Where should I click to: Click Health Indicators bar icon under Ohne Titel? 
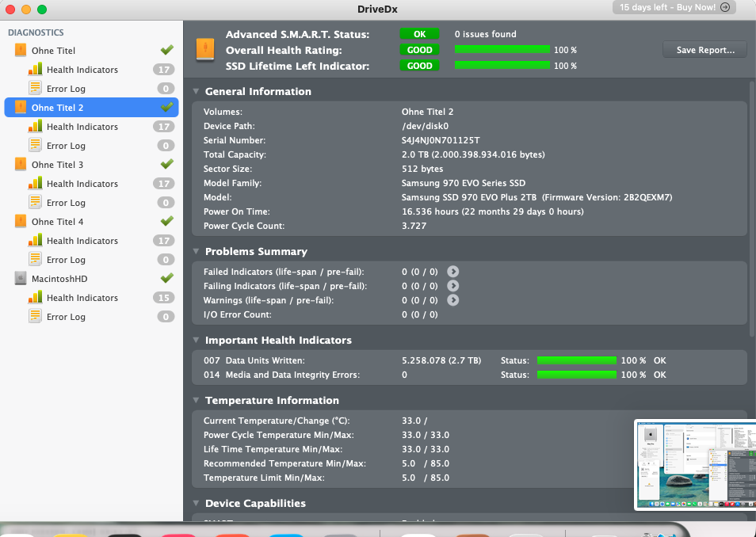tap(35, 70)
